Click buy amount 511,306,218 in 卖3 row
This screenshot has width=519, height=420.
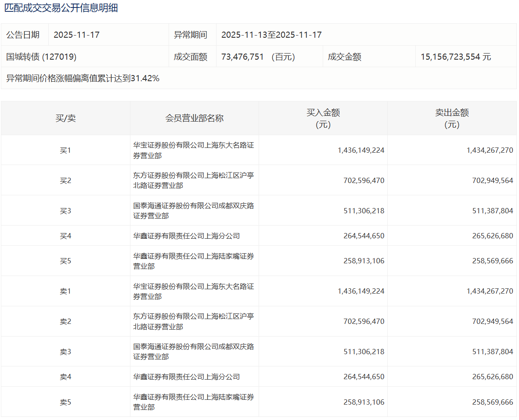pos(364,352)
